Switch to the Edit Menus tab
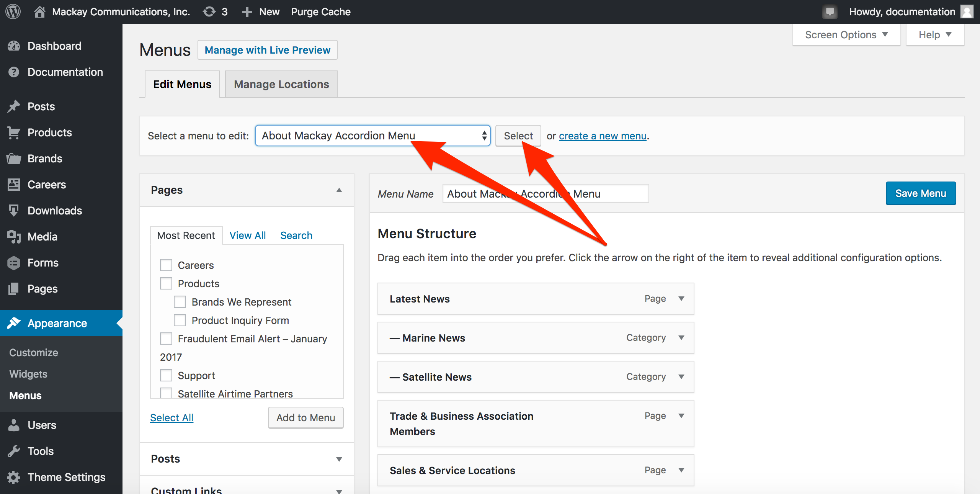This screenshot has width=980, height=494. tap(182, 84)
